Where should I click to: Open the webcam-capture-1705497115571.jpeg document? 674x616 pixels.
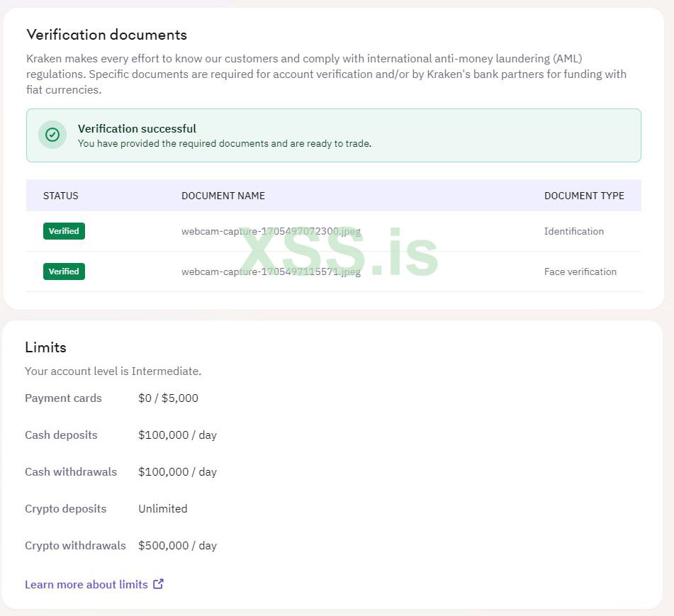(x=271, y=271)
